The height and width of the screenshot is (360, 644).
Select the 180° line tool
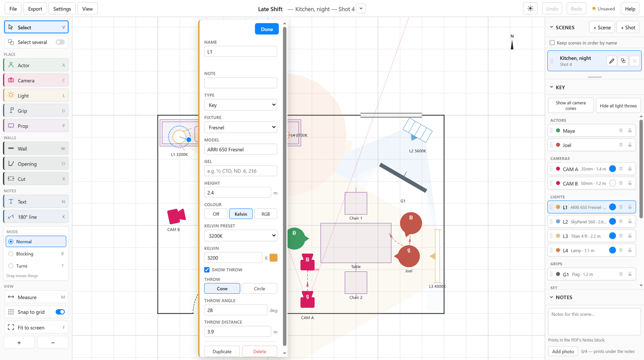tap(36, 217)
